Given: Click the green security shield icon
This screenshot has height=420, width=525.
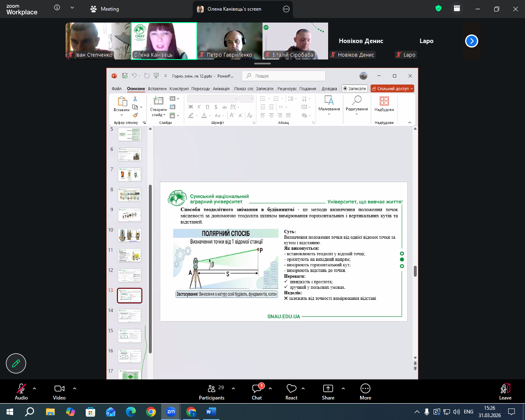Looking at the screenshot, I should pyautogui.click(x=438, y=9).
